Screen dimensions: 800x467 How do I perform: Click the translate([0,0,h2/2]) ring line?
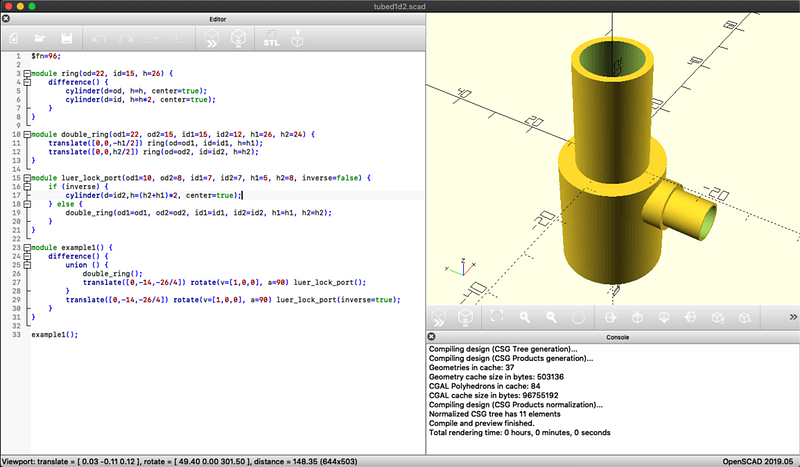pos(154,152)
